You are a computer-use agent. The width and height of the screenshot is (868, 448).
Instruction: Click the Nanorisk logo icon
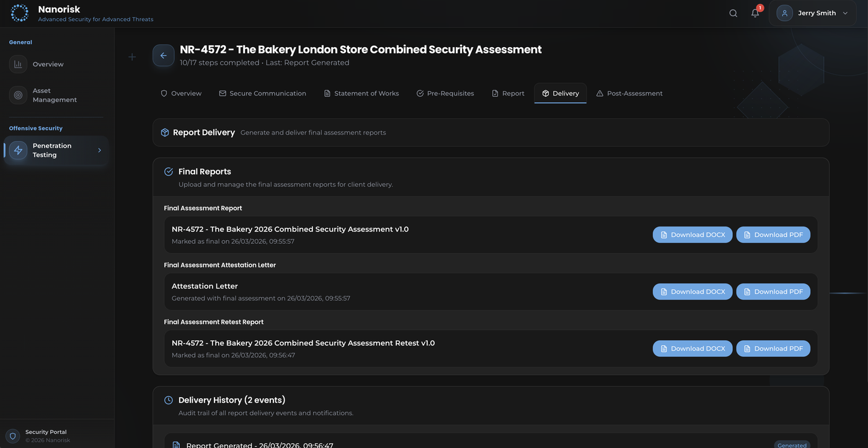point(19,13)
